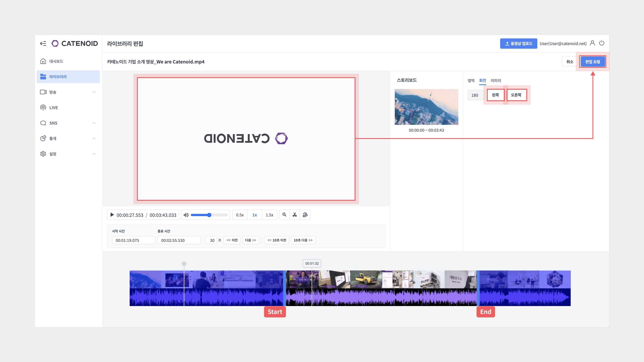Click the magnifier zoom icon
644x362 pixels.
284,215
